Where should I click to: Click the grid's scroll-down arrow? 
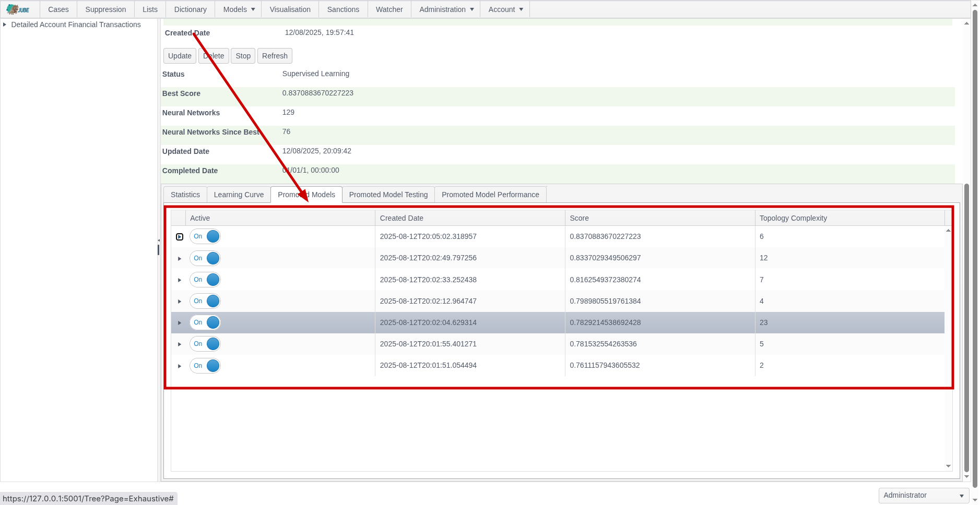[948, 466]
